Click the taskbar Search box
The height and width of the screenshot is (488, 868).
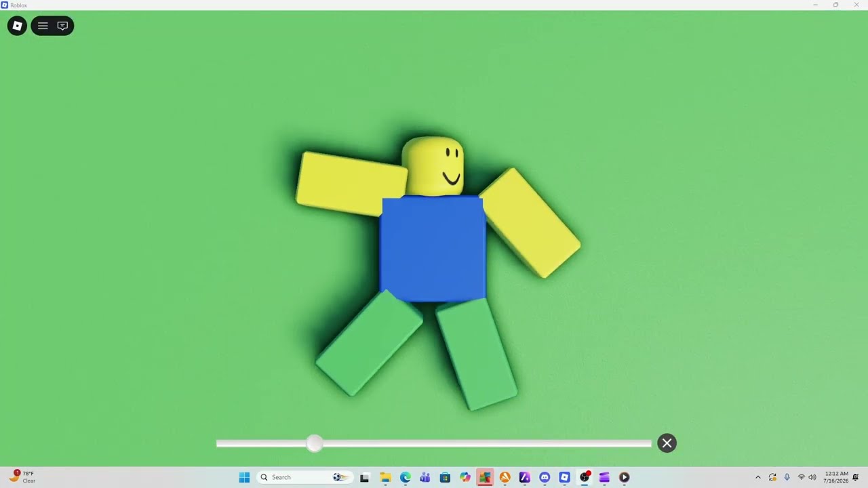pyautogui.click(x=305, y=477)
